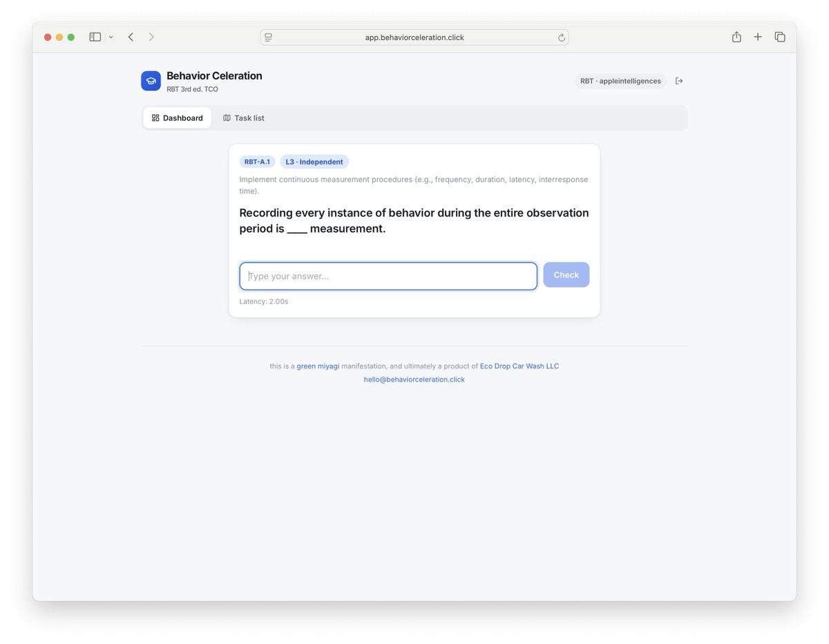Viewport: 829px width, 644px height.
Task: Focus the 'Type your answer...' input field
Action: pyautogui.click(x=388, y=276)
